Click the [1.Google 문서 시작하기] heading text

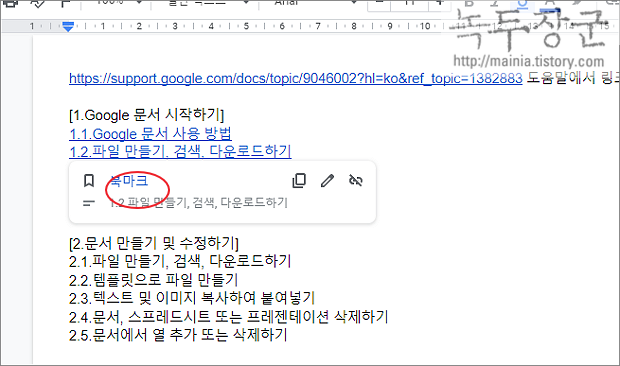point(147,115)
